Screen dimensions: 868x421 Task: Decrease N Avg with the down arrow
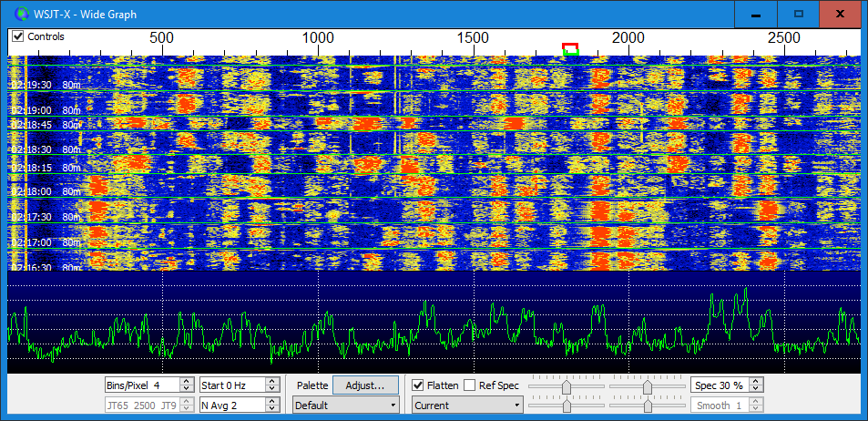click(271, 409)
